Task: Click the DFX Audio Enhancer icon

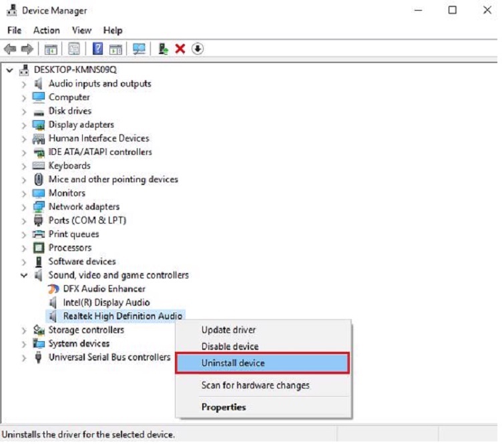Action: point(53,289)
